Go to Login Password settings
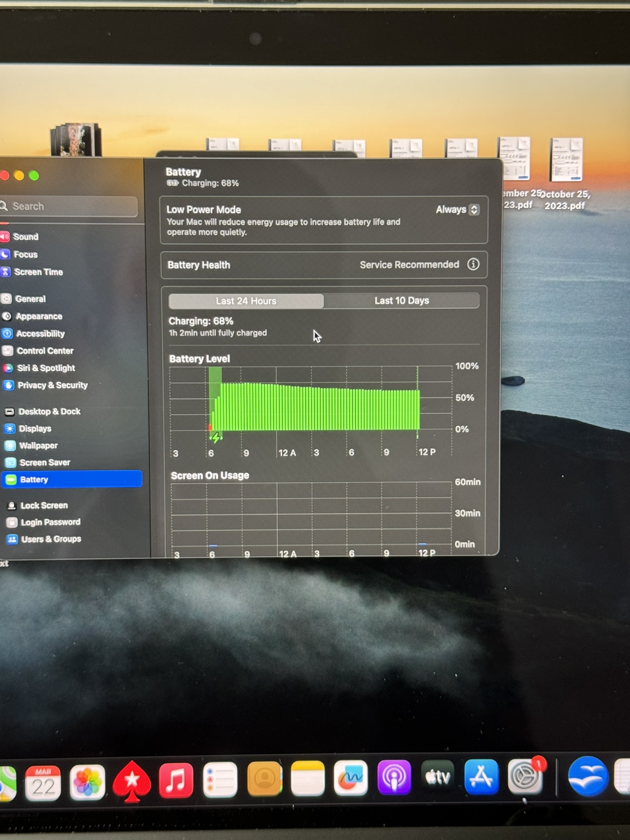Image resolution: width=630 pixels, height=840 pixels. (x=50, y=522)
